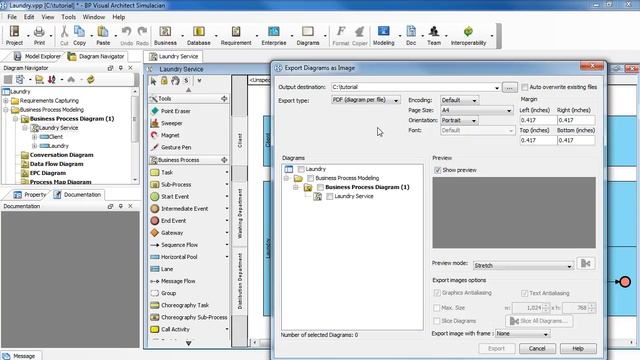The image size is (640, 360).
Task: Open the Requirement toolbar icon
Action: (236, 35)
